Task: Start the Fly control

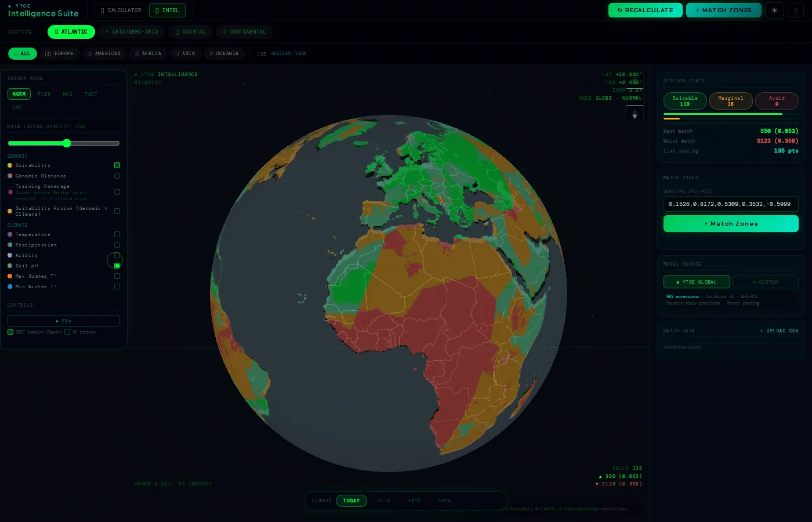Action: 64,321
